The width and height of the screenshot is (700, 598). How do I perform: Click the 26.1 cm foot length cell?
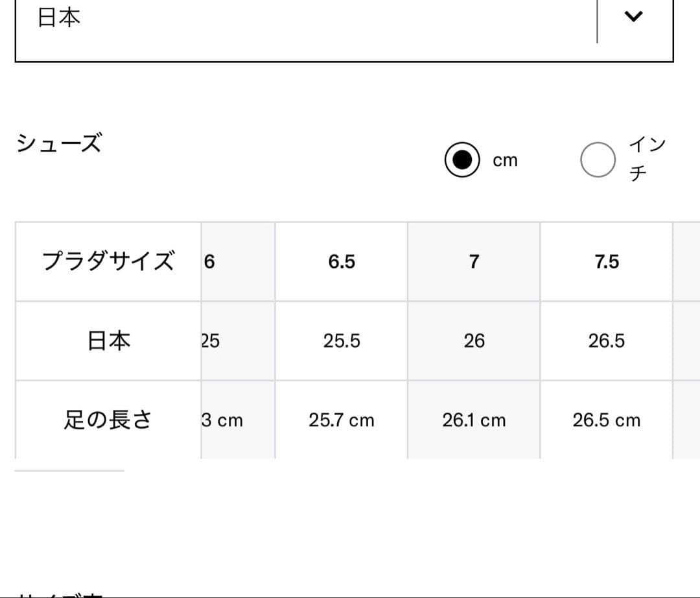(x=474, y=420)
